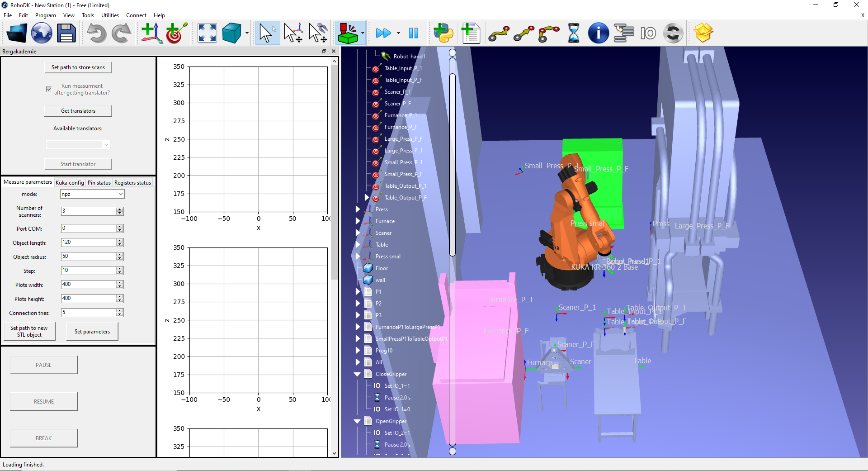The width and height of the screenshot is (868, 471).
Task: Click Set path to new STL object
Action: click(x=29, y=332)
